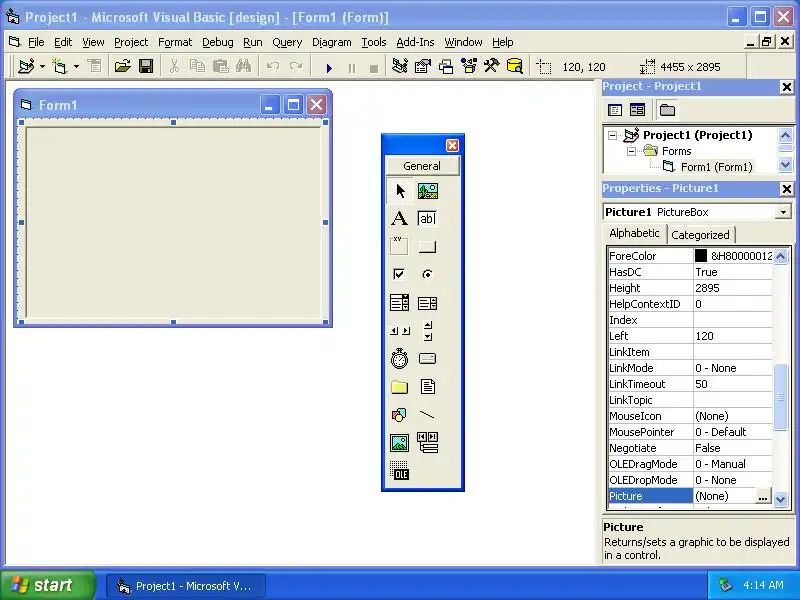Collapse the Forms folder node

tap(631, 151)
